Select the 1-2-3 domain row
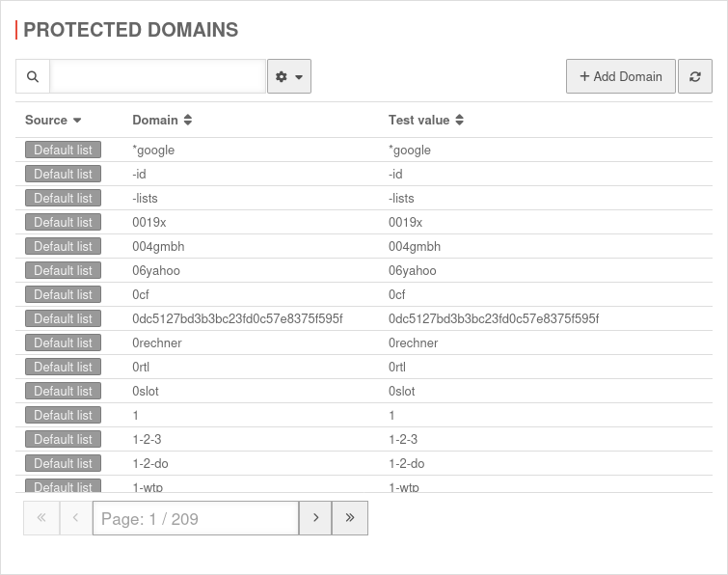The image size is (728, 575). [147, 439]
